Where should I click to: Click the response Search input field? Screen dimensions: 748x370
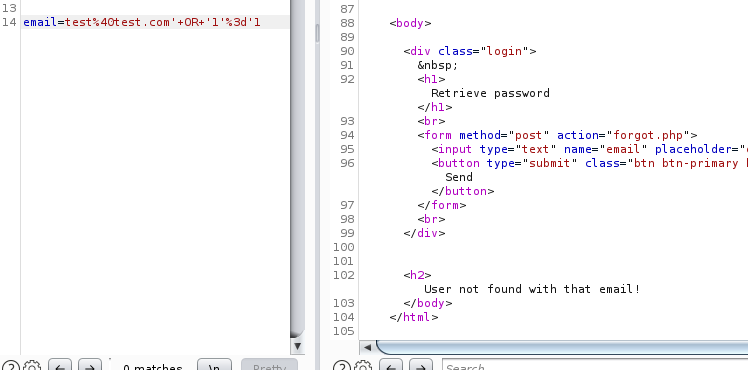point(595,366)
